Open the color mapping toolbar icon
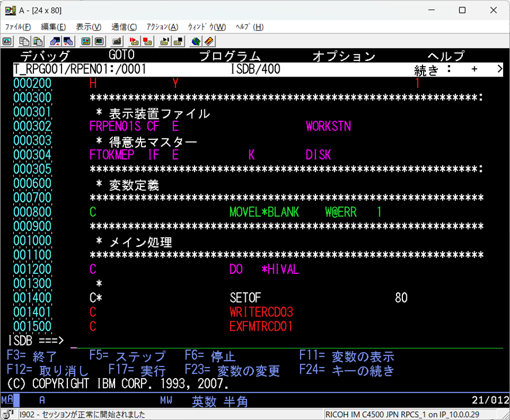This screenshot has height=420, width=510. tap(99, 41)
